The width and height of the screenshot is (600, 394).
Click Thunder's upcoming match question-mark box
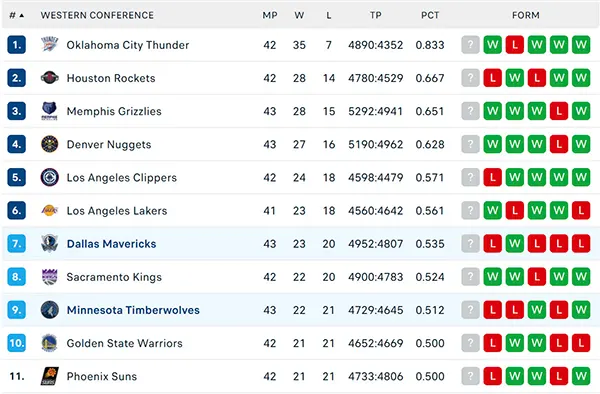click(x=470, y=45)
